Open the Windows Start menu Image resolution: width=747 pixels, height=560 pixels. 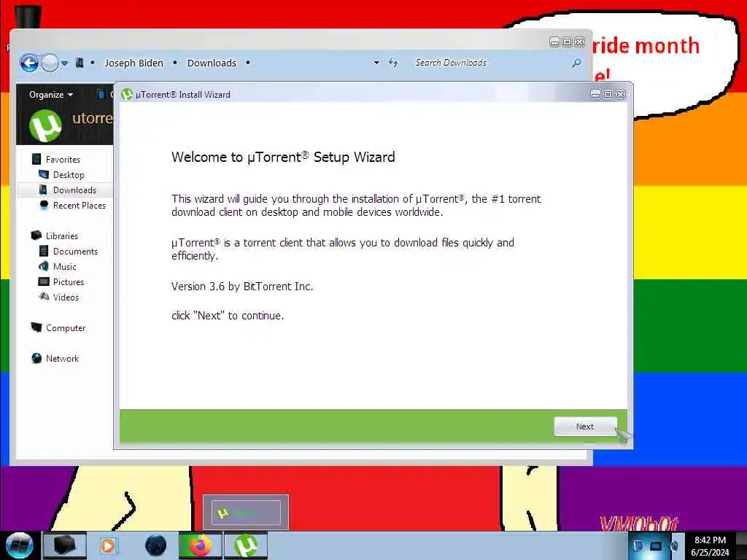pos(19,545)
